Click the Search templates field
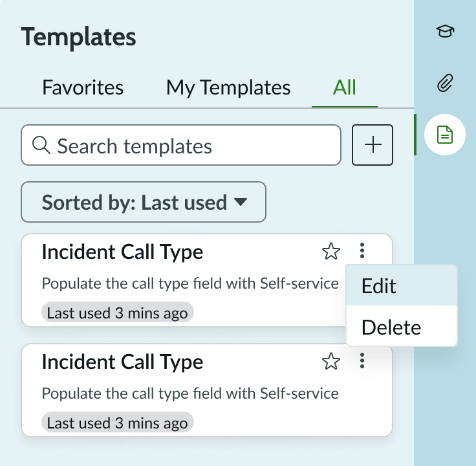476x466 pixels. [x=181, y=145]
